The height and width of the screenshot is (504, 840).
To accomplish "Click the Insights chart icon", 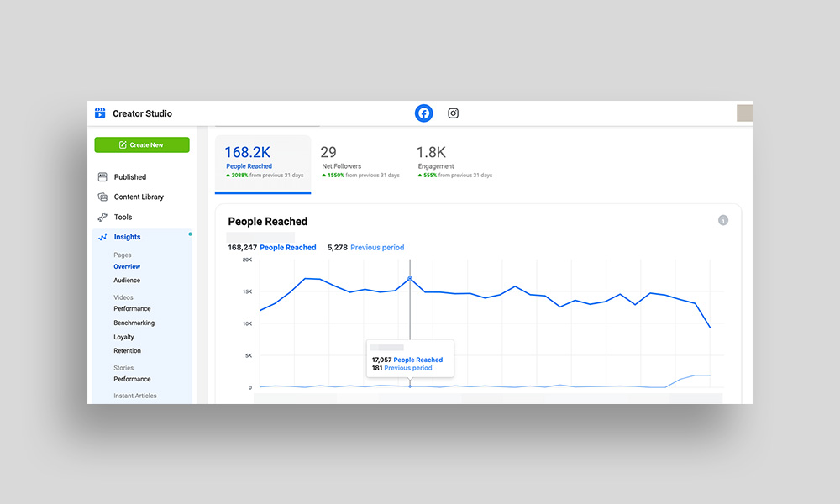I will (102, 238).
